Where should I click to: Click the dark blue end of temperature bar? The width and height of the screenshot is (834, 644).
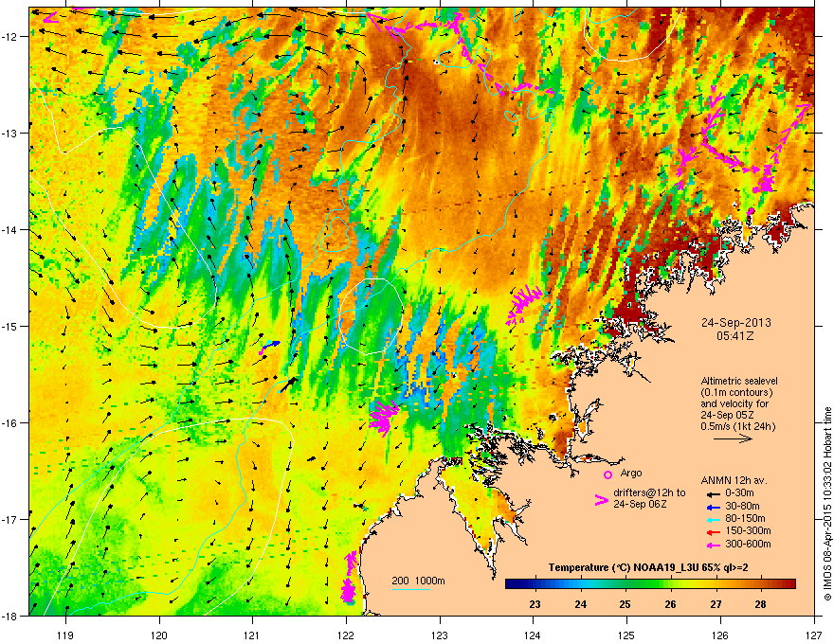click(512, 584)
